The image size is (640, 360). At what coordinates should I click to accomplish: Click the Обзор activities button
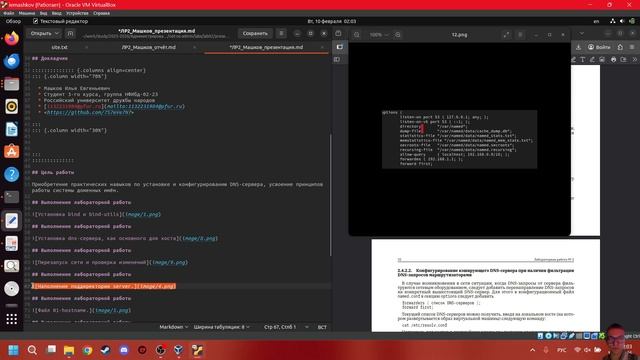click(13, 21)
